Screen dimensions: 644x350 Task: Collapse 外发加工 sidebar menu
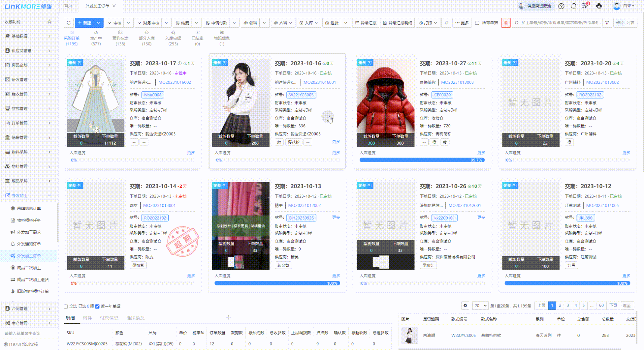(28, 195)
